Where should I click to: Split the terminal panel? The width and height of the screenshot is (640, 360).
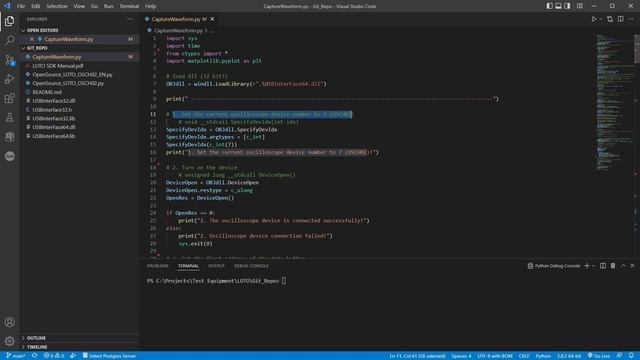(603, 266)
